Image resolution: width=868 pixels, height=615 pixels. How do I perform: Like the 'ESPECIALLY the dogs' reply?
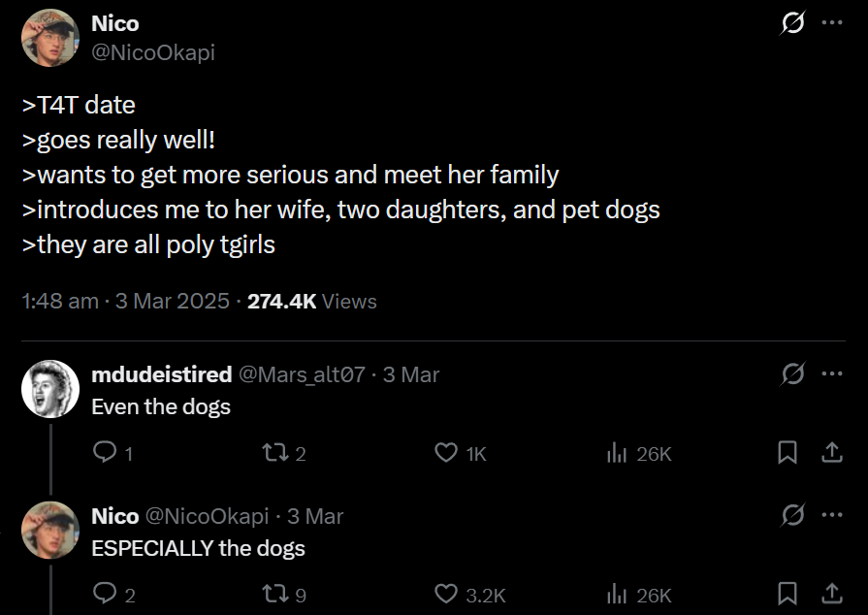coord(446,594)
